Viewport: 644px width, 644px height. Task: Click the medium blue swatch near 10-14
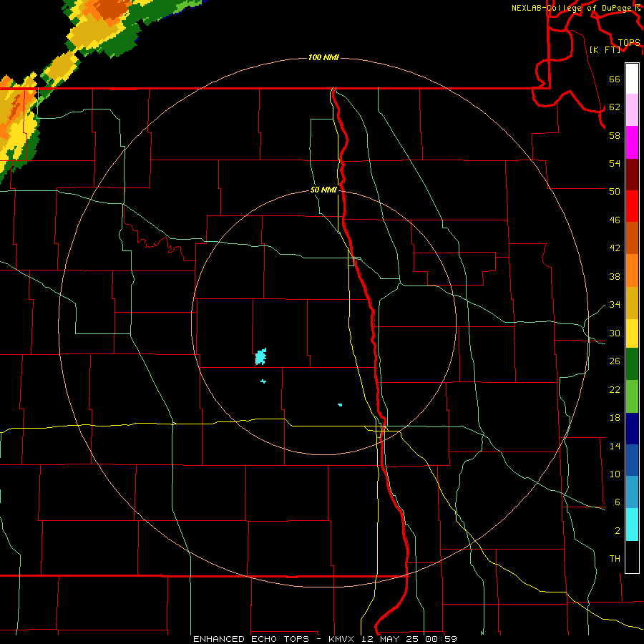pyautogui.click(x=632, y=460)
